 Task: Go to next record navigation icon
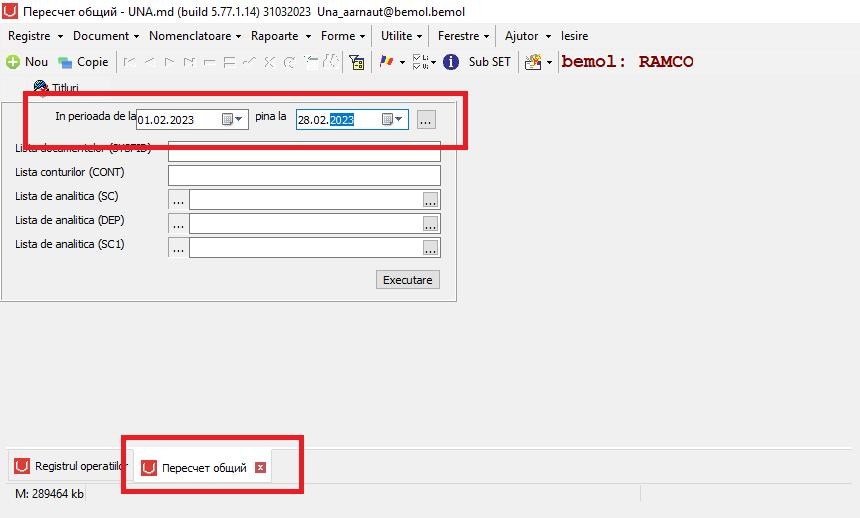click(169, 62)
